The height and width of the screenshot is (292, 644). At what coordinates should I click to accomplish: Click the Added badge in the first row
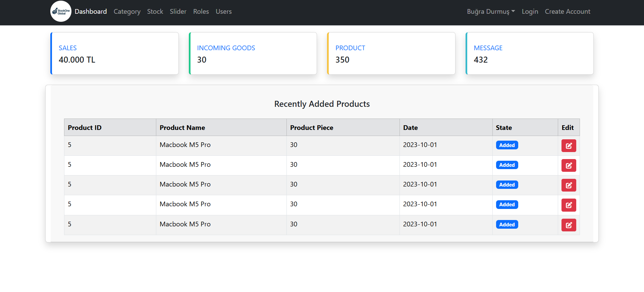[x=507, y=145]
